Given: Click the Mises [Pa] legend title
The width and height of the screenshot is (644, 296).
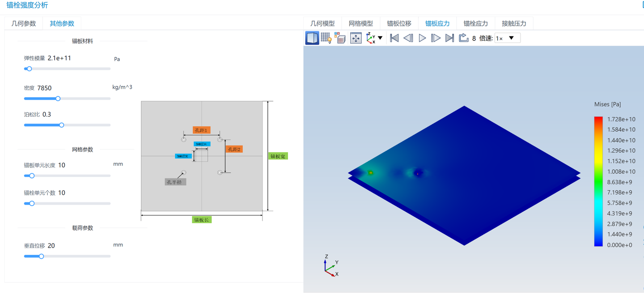Looking at the screenshot, I should pos(607,104).
